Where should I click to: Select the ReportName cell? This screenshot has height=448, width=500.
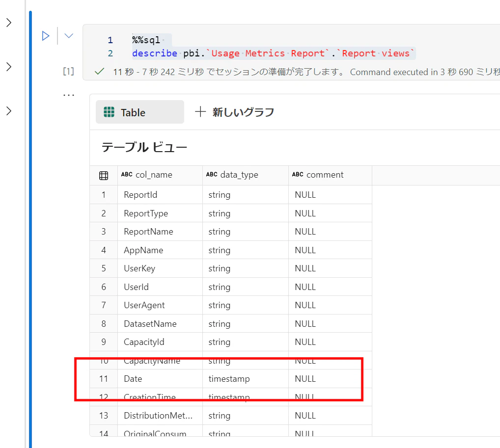click(x=160, y=232)
